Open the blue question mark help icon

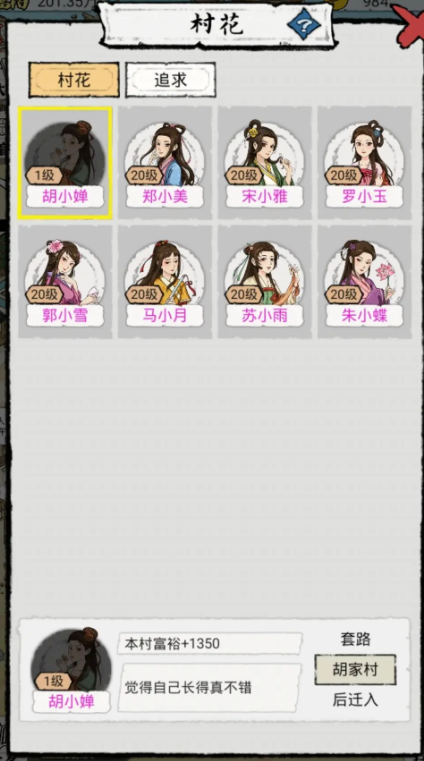pyautogui.click(x=304, y=25)
